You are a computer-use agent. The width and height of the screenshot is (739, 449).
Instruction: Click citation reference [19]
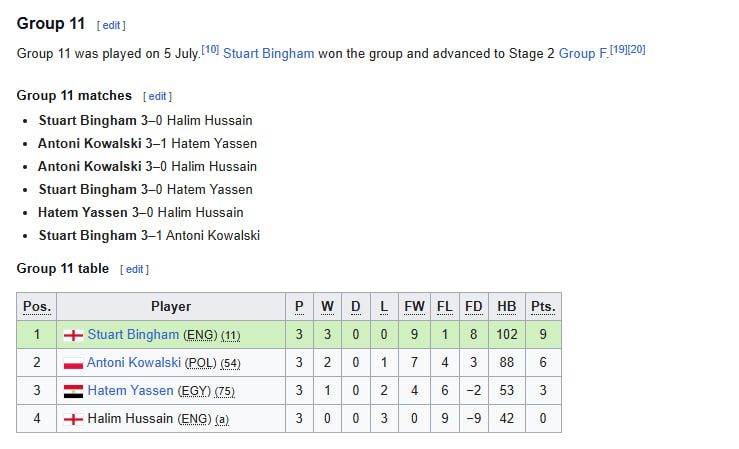[618, 49]
